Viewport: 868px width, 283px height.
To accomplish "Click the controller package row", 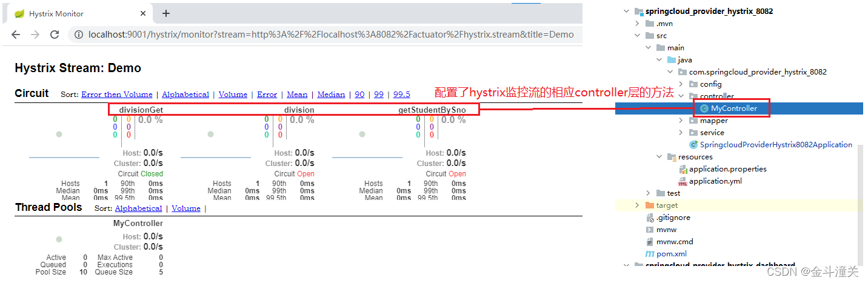I will pos(739,96).
